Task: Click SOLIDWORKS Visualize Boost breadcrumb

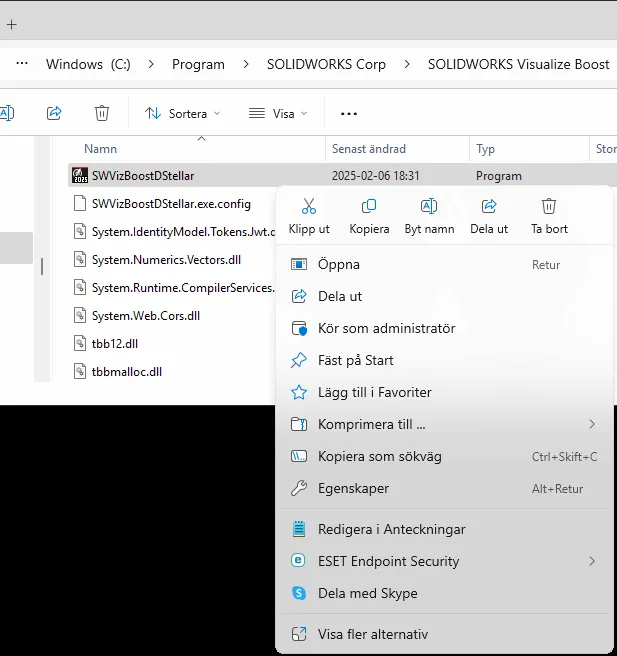Action: pos(519,64)
